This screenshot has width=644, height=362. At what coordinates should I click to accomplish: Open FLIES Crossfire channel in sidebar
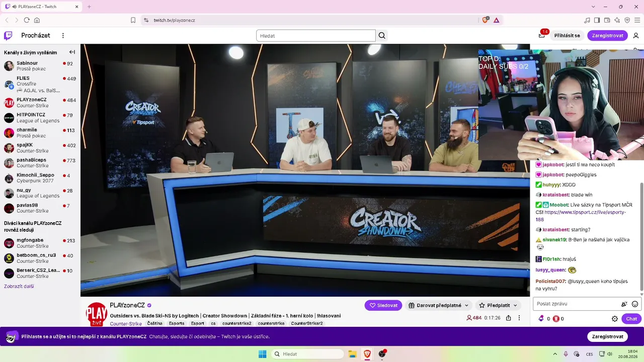(x=40, y=84)
